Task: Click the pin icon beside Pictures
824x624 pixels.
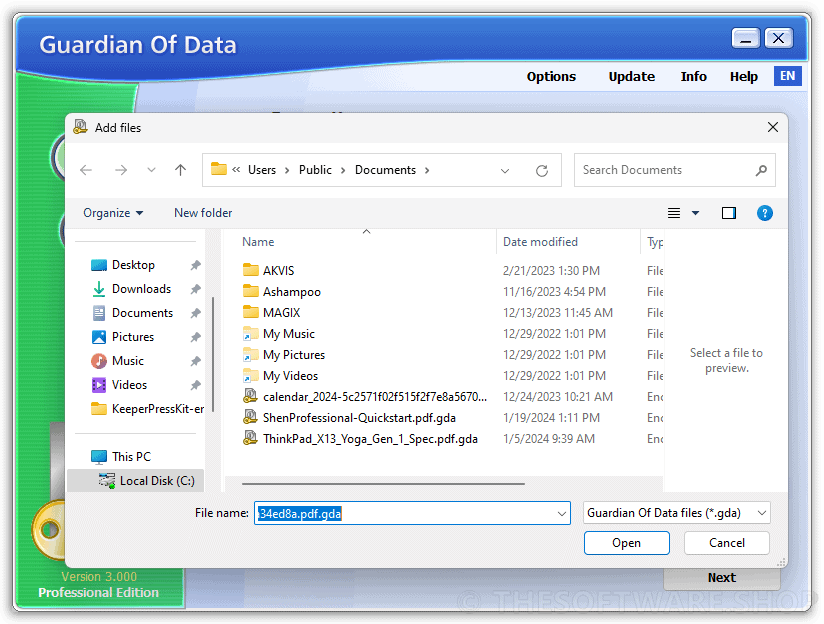Action: [195, 337]
